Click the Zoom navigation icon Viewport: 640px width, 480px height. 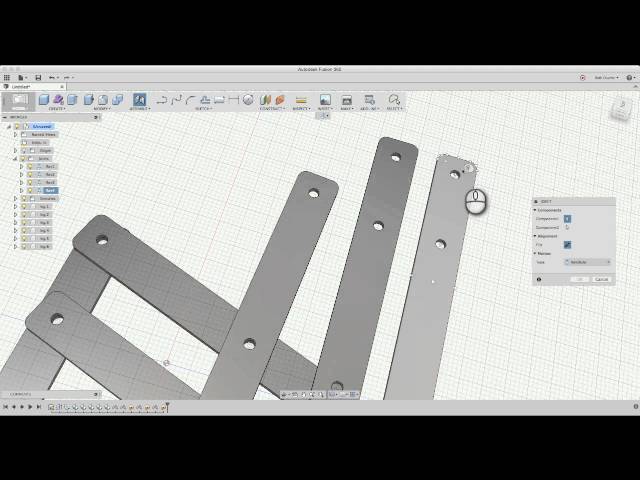(312, 395)
